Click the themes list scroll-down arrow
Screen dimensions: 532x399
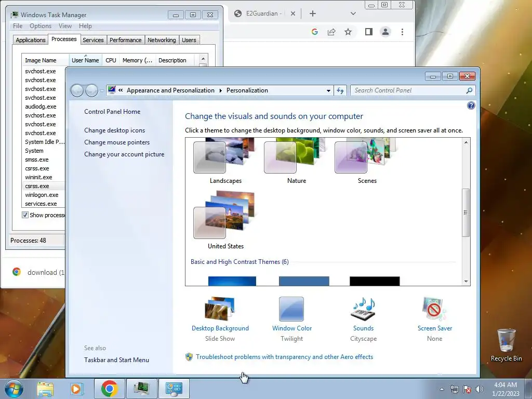point(466,281)
